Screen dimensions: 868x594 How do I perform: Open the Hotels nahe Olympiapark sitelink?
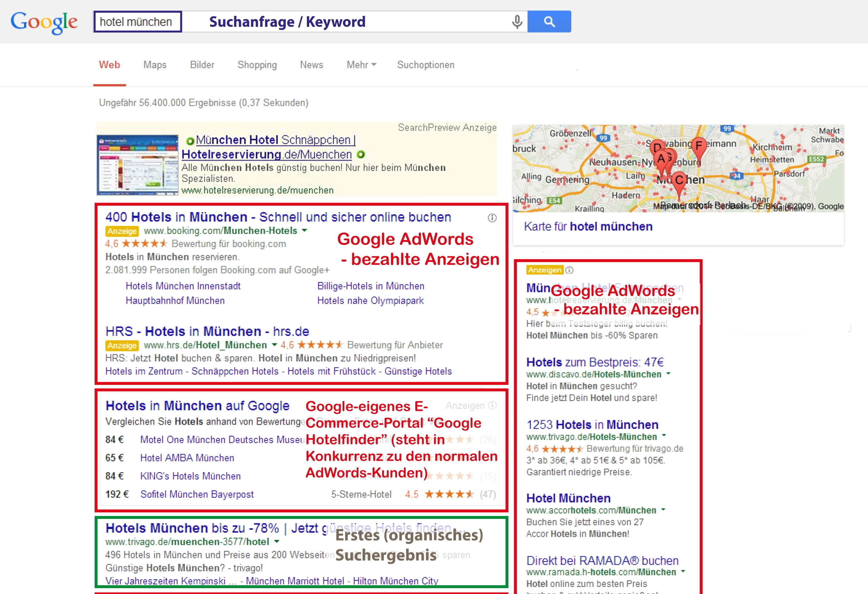pos(370,301)
